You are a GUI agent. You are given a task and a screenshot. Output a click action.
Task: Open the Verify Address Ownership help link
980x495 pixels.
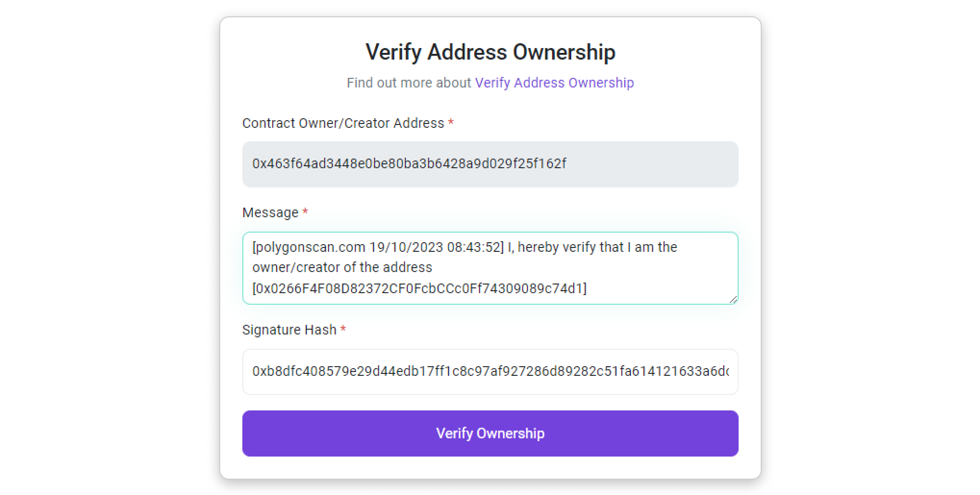tap(554, 83)
